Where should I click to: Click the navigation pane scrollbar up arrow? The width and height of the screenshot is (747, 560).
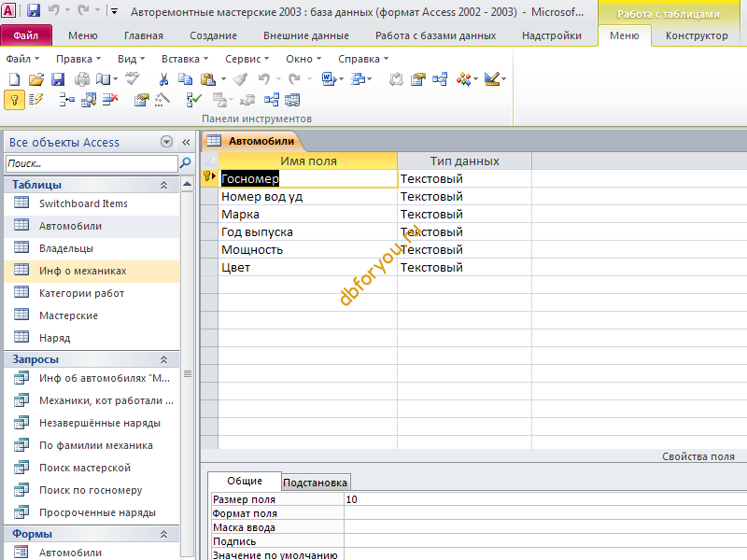click(x=188, y=184)
